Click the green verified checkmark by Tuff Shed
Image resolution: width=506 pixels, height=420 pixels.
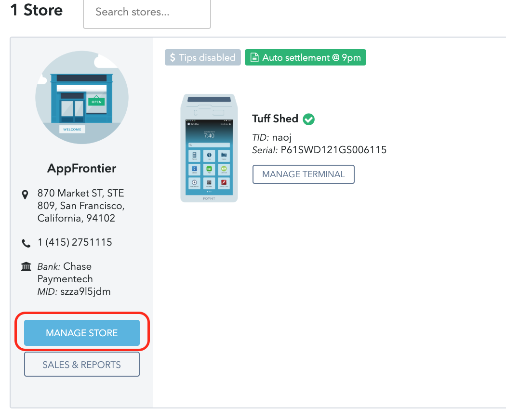point(308,119)
